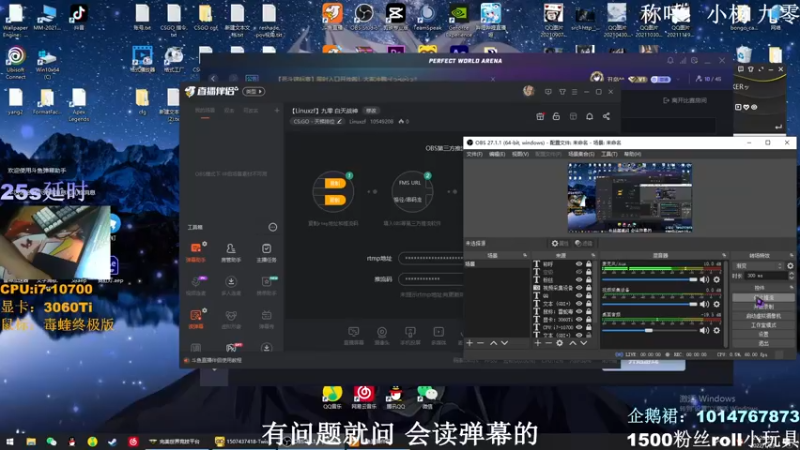The width and height of the screenshot is (800, 450).
Task: Pop out OBS 来源 dock panel icon
Action: click(593, 255)
